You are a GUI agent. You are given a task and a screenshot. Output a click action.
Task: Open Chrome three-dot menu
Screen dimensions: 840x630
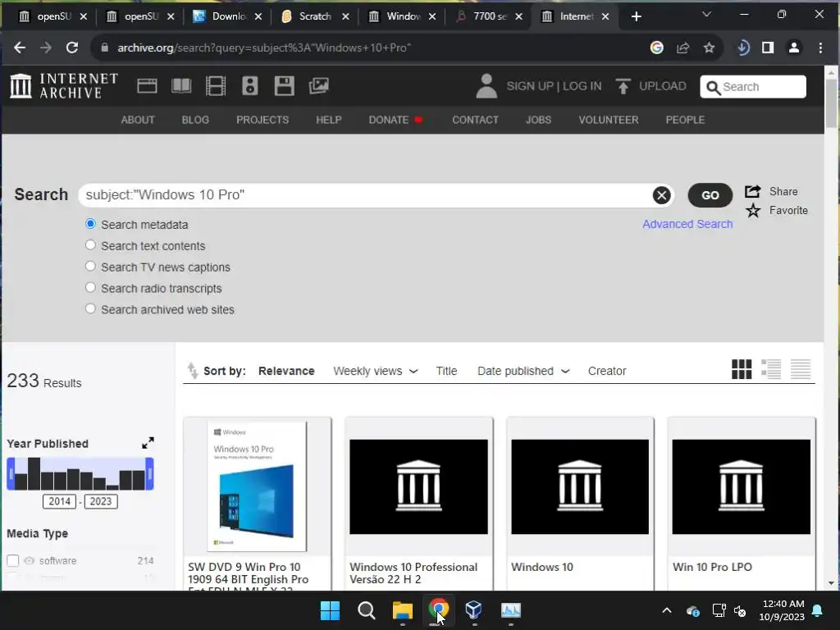820,48
